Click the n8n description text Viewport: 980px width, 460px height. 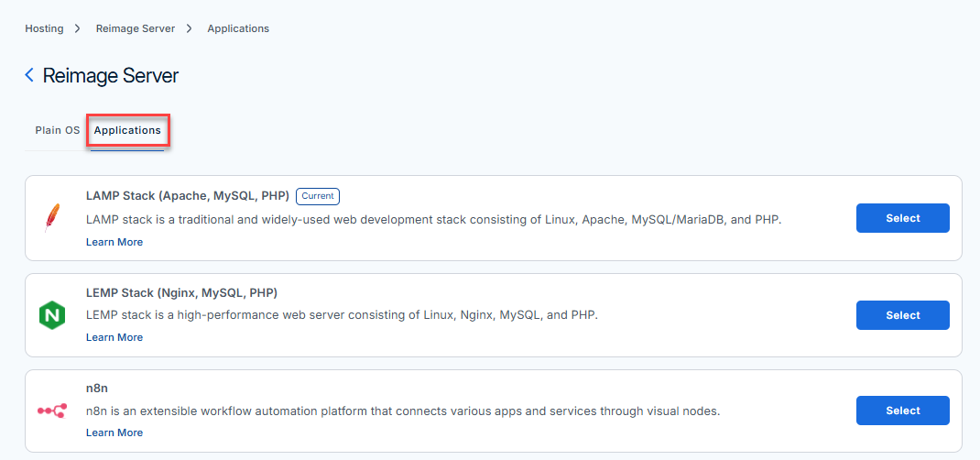[x=403, y=411]
